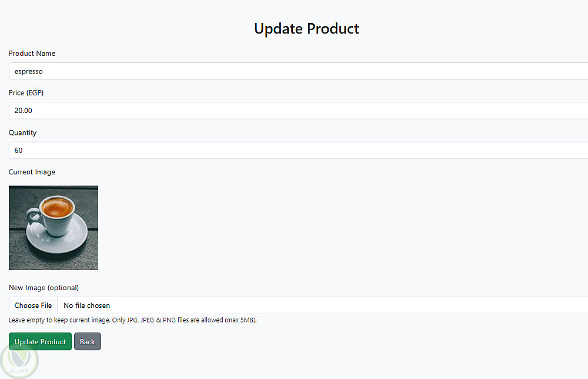Click the 'Leave empty to keep current image' hint
The image size is (588, 379).
coord(132,320)
